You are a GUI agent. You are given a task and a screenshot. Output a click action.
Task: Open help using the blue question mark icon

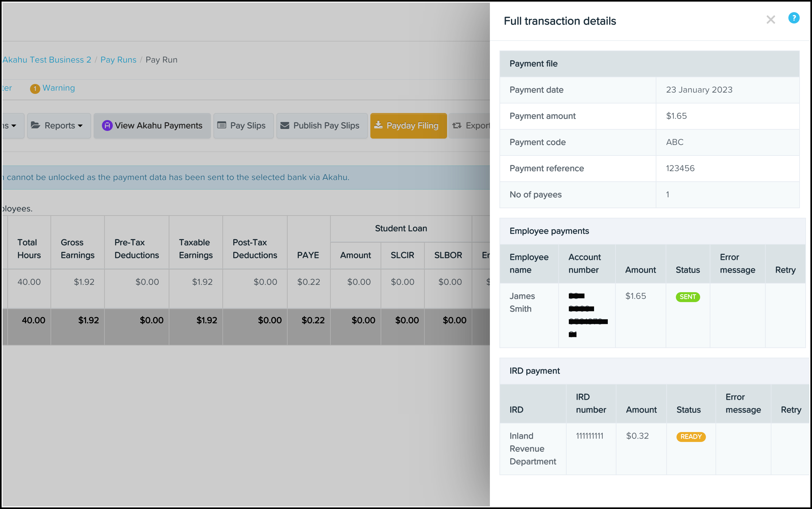[x=793, y=18]
